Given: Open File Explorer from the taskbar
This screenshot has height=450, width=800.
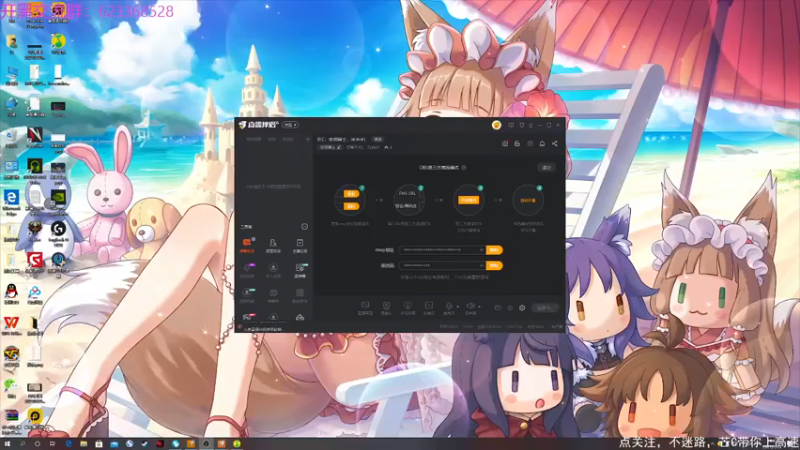Looking at the screenshot, I should [84, 444].
